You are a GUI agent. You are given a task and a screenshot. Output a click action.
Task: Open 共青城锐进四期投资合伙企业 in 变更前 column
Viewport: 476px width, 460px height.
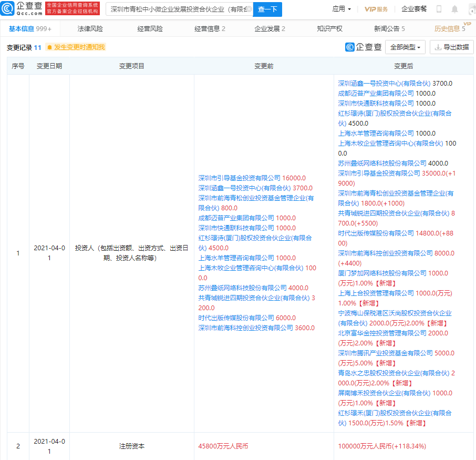(x=254, y=298)
